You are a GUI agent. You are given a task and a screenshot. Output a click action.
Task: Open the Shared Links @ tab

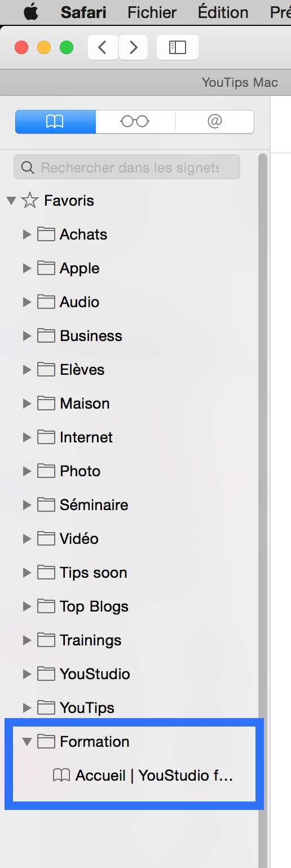(x=214, y=121)
